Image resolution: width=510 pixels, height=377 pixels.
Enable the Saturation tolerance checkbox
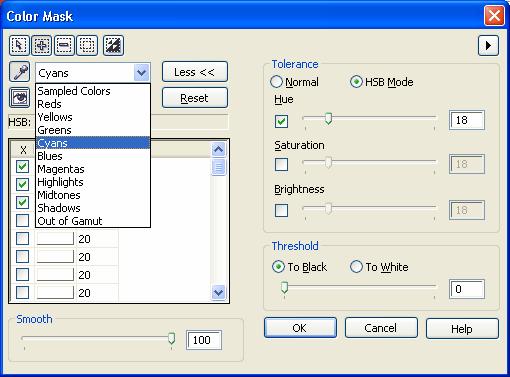281,164
